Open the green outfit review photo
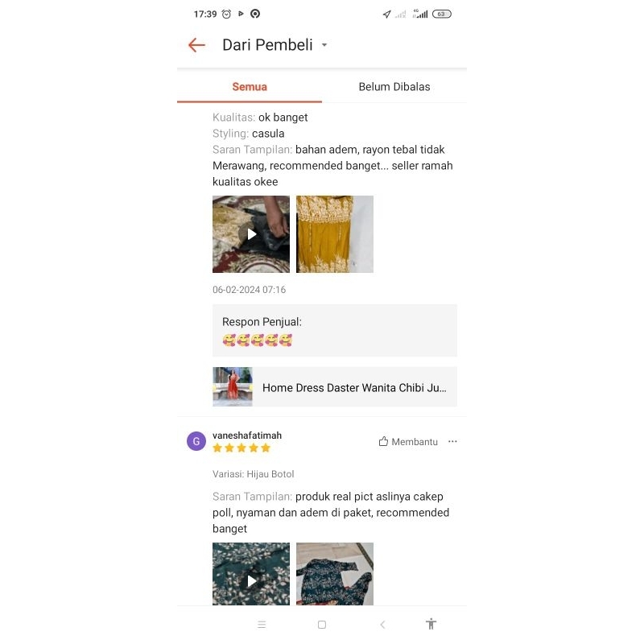Image resolution: width=644 pixels, height=644 pixels. pyautogui.click(x=335, y=574)
